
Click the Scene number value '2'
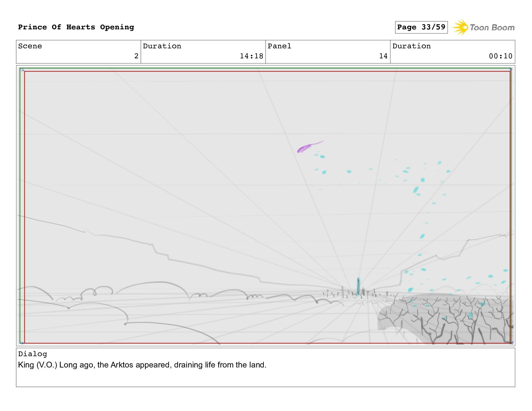(136, 56)
